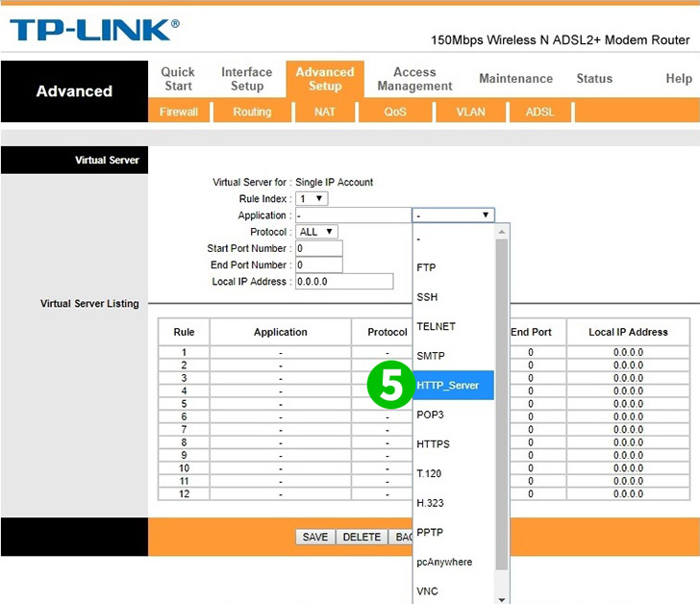Choose TELNET from the application list

pos(453,326)
